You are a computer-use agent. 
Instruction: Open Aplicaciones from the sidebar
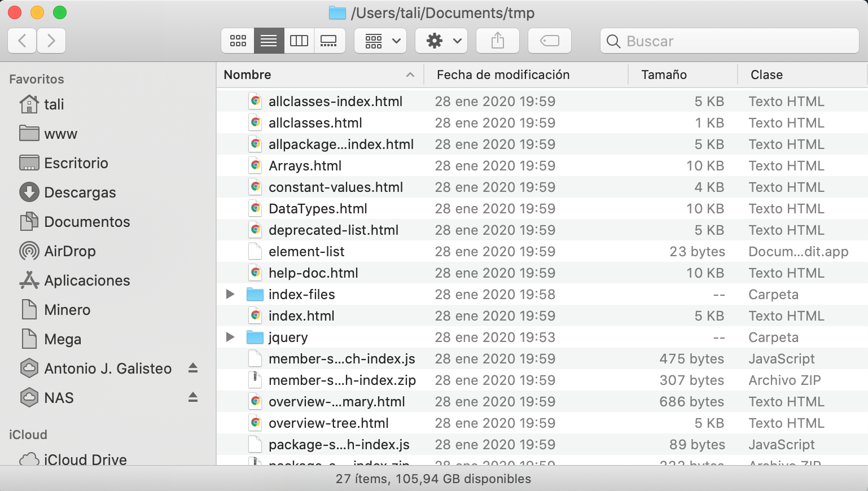point(87,280)
